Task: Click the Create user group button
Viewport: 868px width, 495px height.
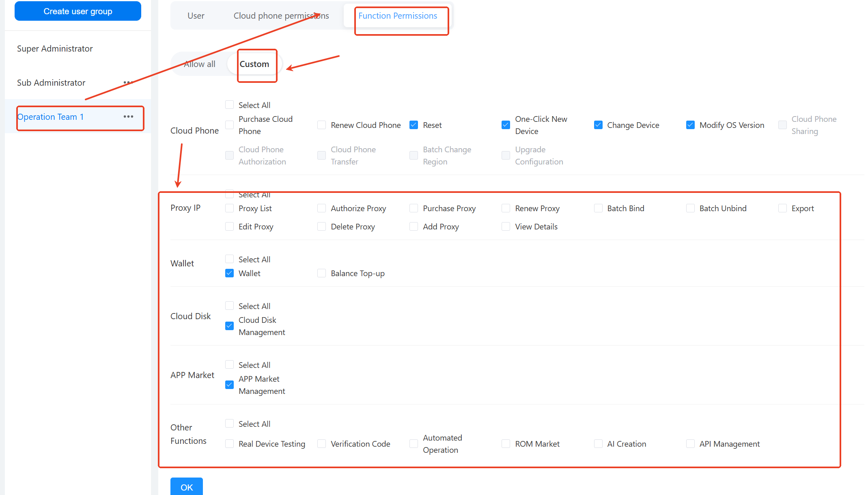Action: coord(78,11)
